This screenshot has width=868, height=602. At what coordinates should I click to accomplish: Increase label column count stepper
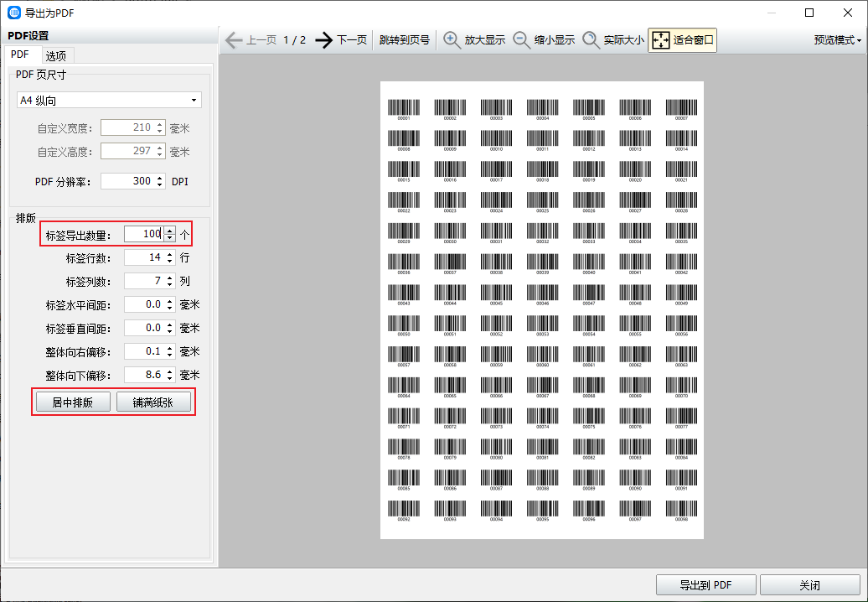tap(170, 278)
